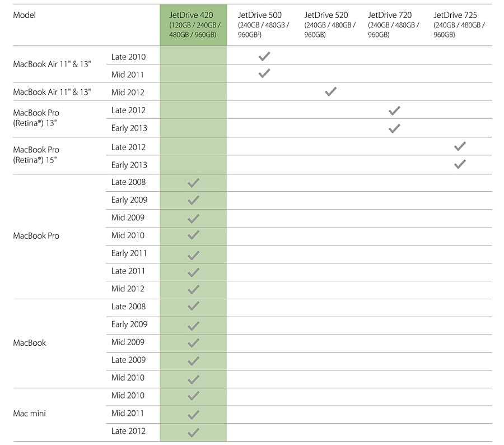Click JetDrive 420 checkmark for MacBook Pro Early 2011

[193, 255]
